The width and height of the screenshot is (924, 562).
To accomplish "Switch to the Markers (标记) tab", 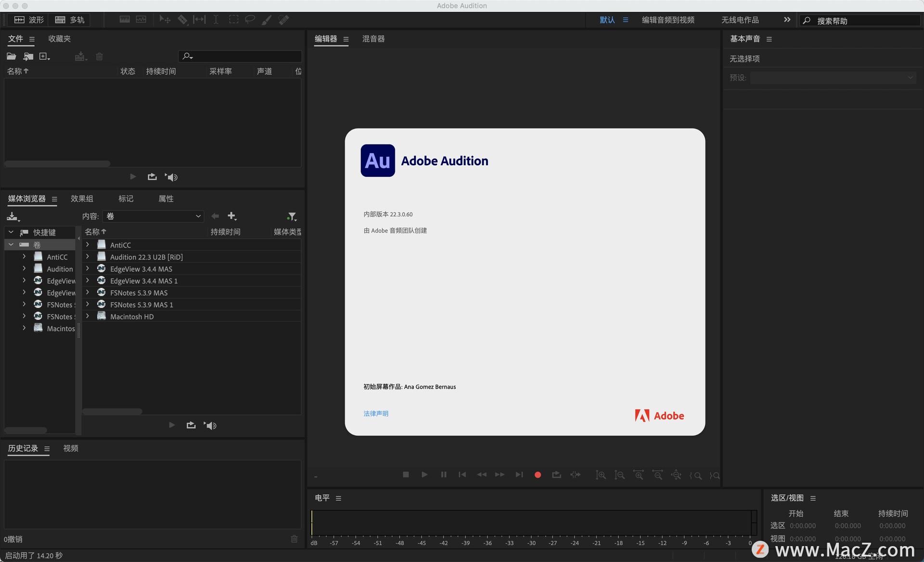I will [126, 198].
